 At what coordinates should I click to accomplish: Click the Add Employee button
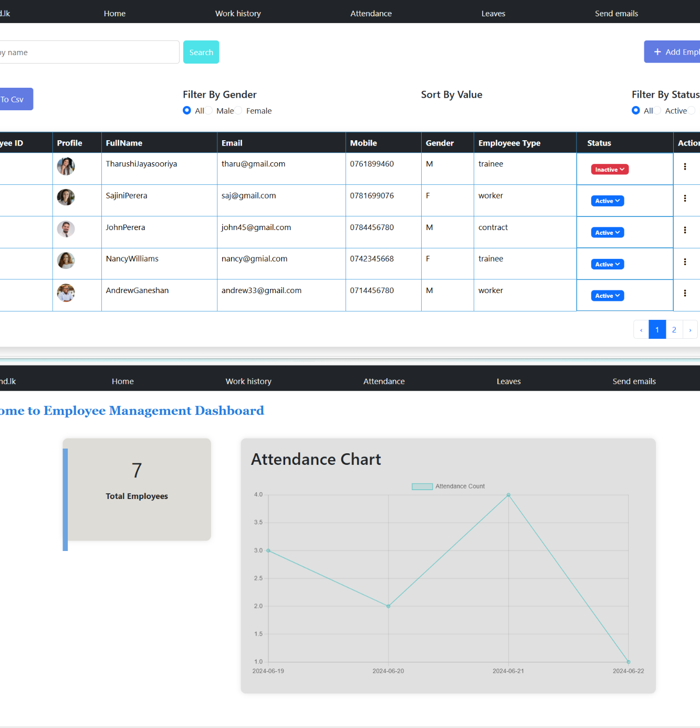pyautogui.click(x=675, y=52)
